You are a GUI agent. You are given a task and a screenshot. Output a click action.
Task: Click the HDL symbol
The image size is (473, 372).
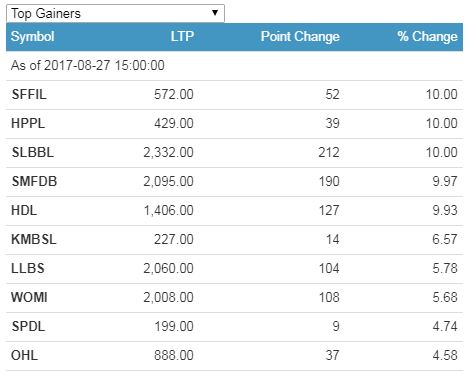24,210
